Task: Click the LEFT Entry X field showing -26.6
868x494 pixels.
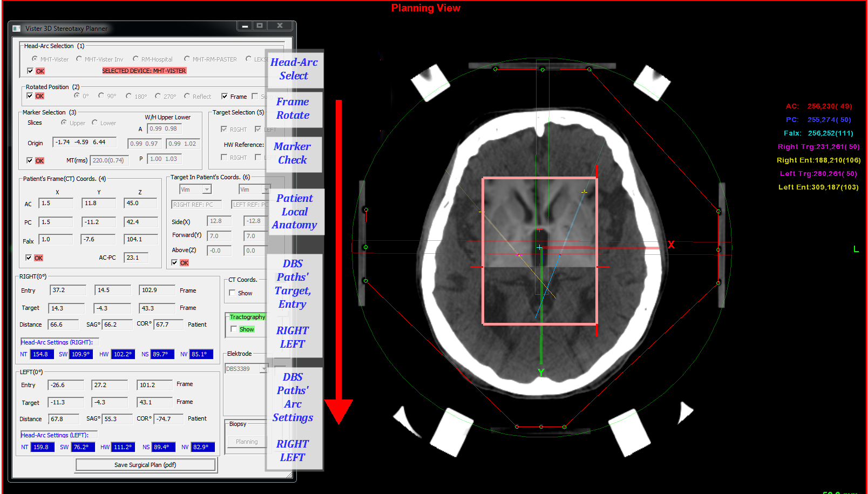Action: click(x=65, y=385)
